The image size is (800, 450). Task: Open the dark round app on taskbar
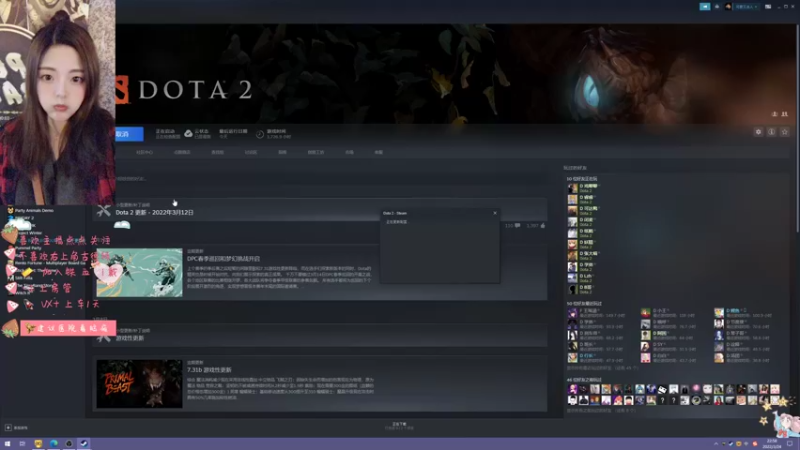69,444
